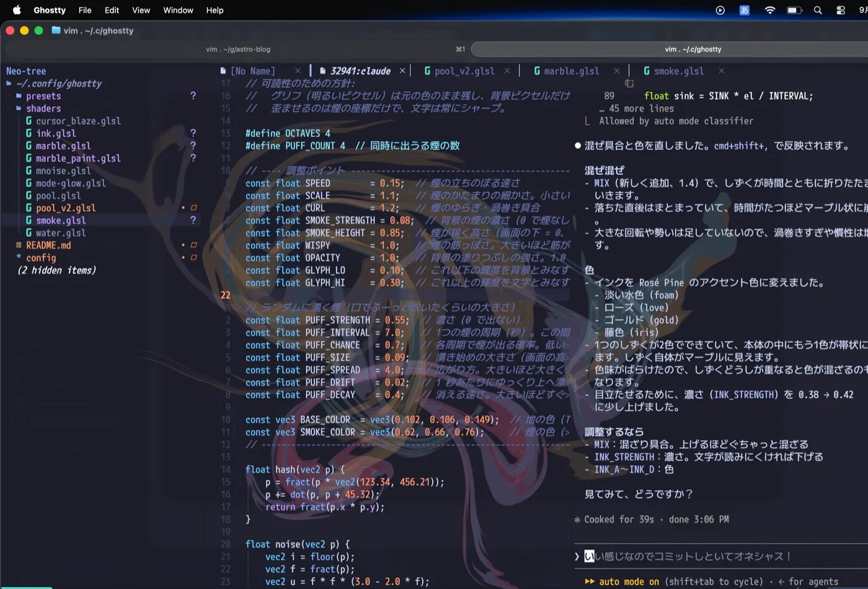The height and width of the screenshot is (589, 868).
Task: Switch to the vim ~/g/astro-blog terminal tab
Action: pos(238,49)
